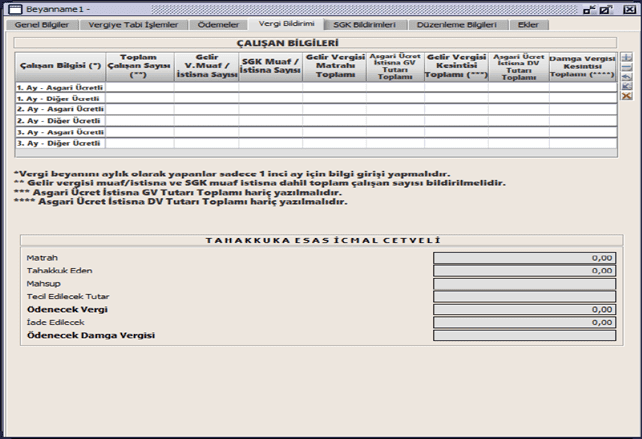642x439 pixels.
Task: Click the remove row minus icon
Action: pyautogui.click(x=626, y=69)
